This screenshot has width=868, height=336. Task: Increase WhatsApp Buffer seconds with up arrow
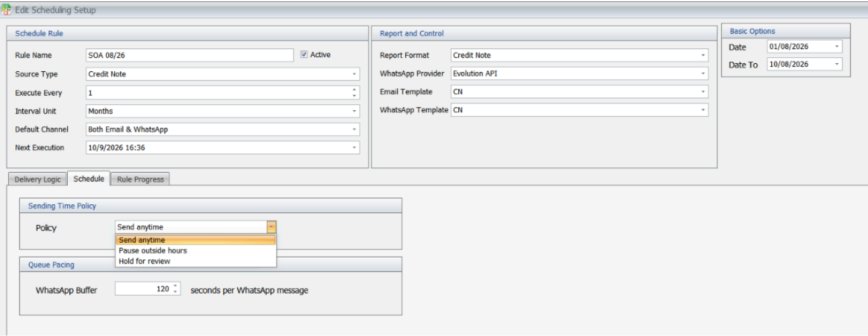pos(176,287)
